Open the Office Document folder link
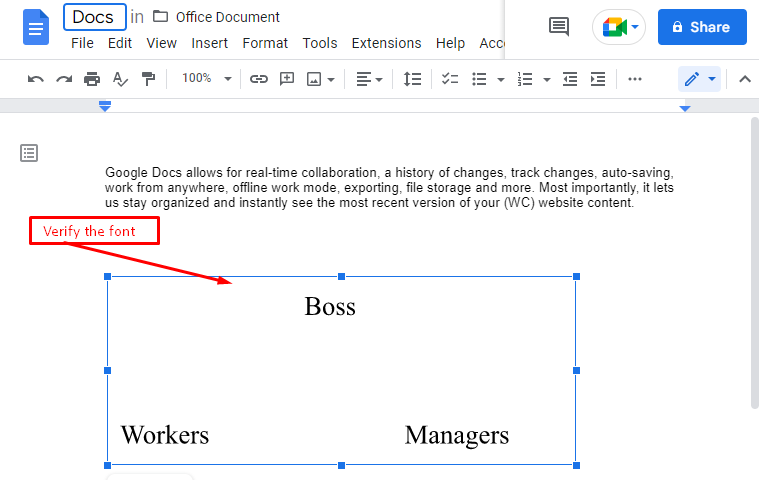 point(228,17)
